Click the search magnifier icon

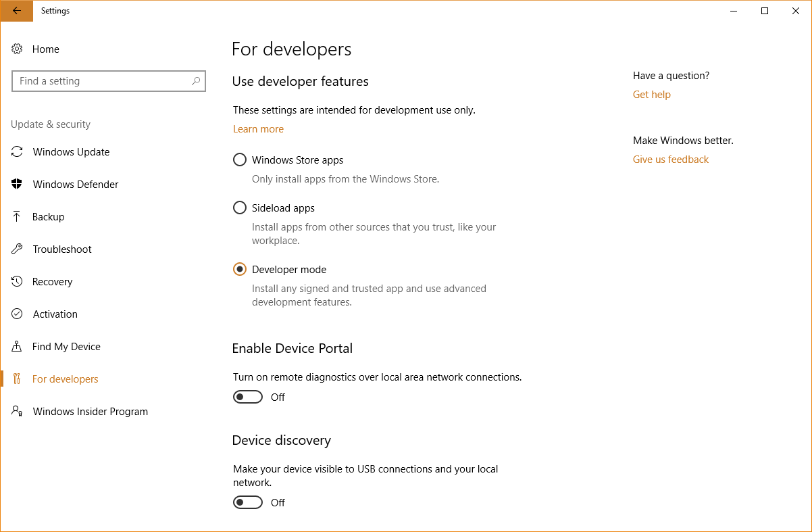point(195,81)
